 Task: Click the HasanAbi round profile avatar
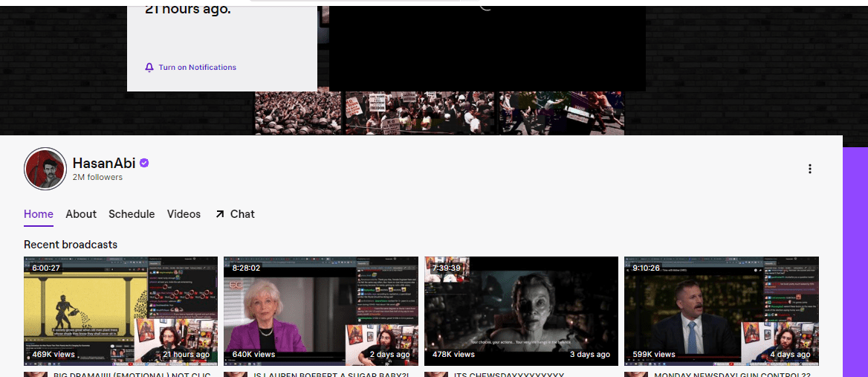pos(45,169)
